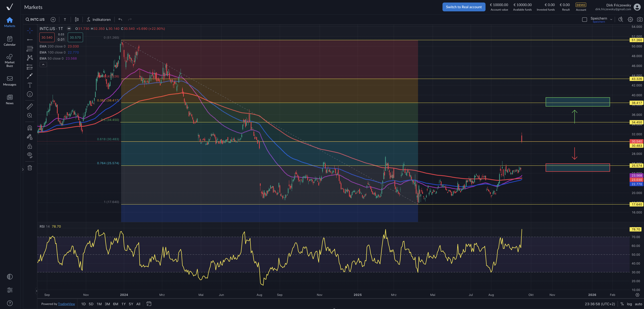Screen dimensions: 644x309
Task: Toggle auto scale mode
Action: (638, 304)
